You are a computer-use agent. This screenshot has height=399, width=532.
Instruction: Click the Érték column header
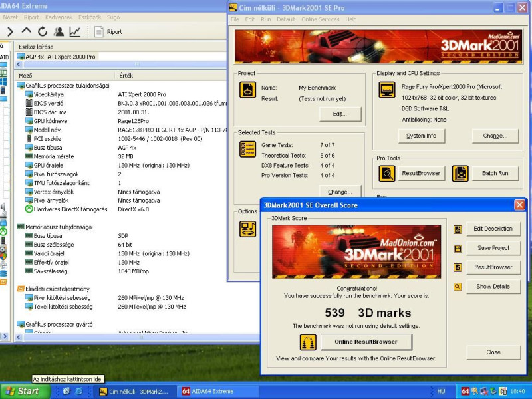tap(172, 76)
